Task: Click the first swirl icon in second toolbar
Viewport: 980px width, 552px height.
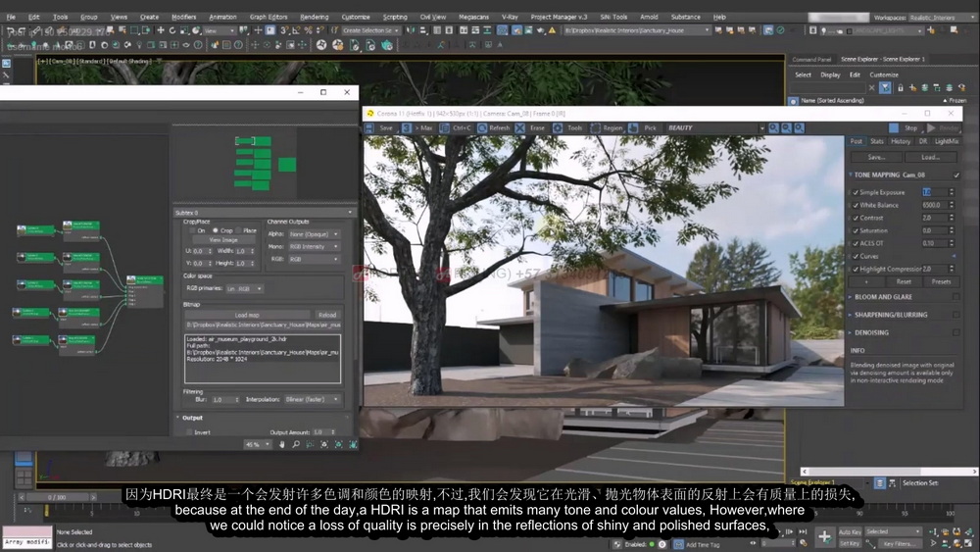Action: pos(321,45)
